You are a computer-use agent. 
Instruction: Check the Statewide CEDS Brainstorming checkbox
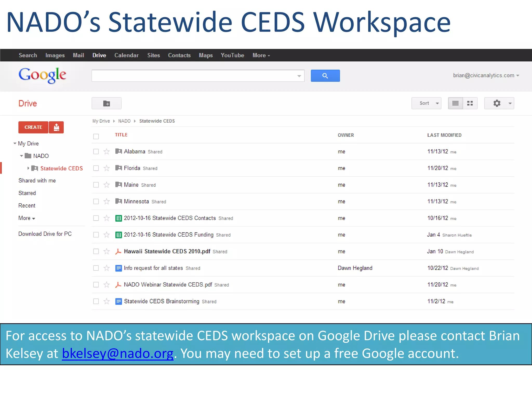click(x=96, y=301)
